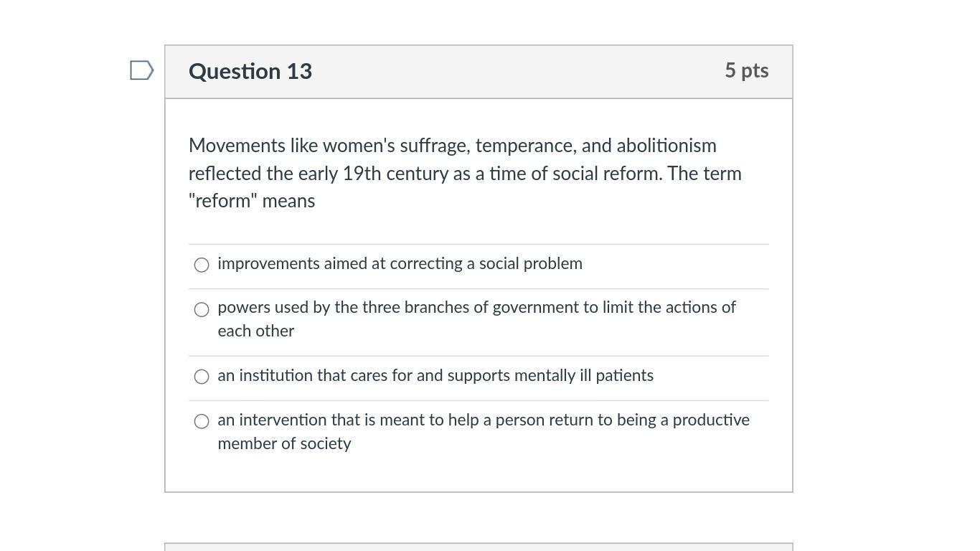
Task: Click answer text about returning to productive member
Action: 483,420
